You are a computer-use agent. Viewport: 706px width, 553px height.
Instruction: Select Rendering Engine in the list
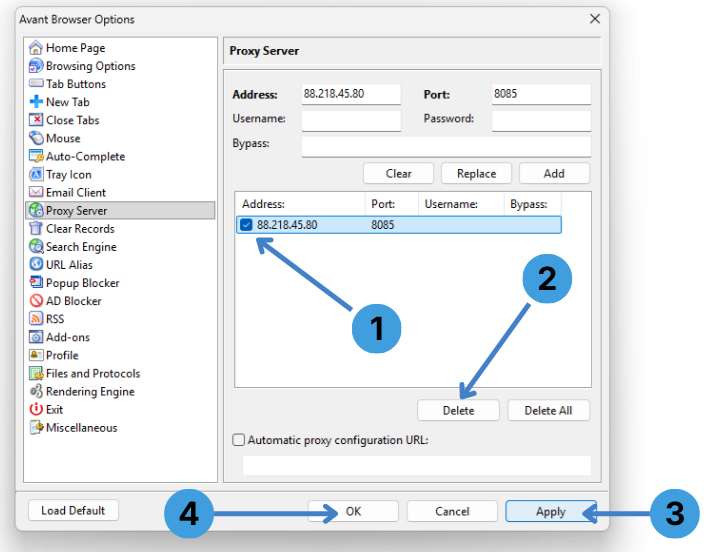pos(90,391)
